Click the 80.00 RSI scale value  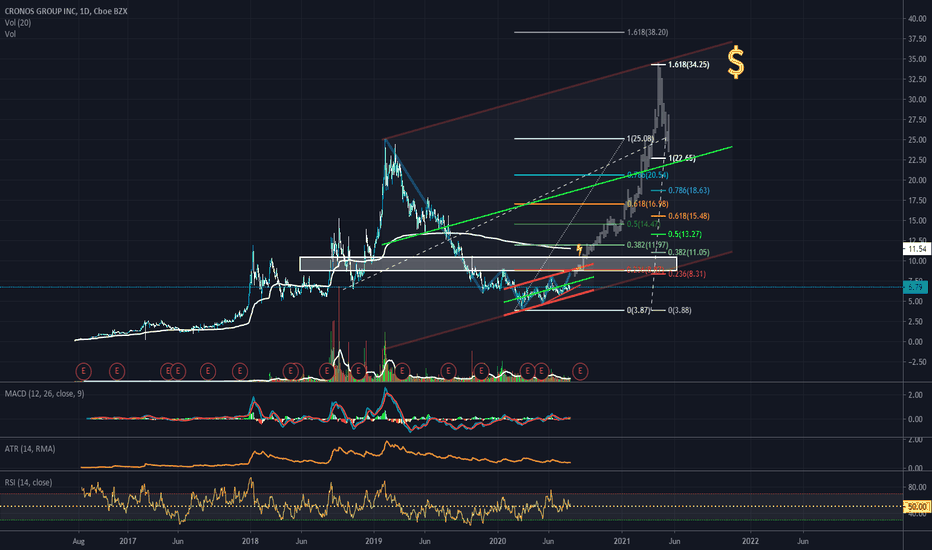pos(916,487)
